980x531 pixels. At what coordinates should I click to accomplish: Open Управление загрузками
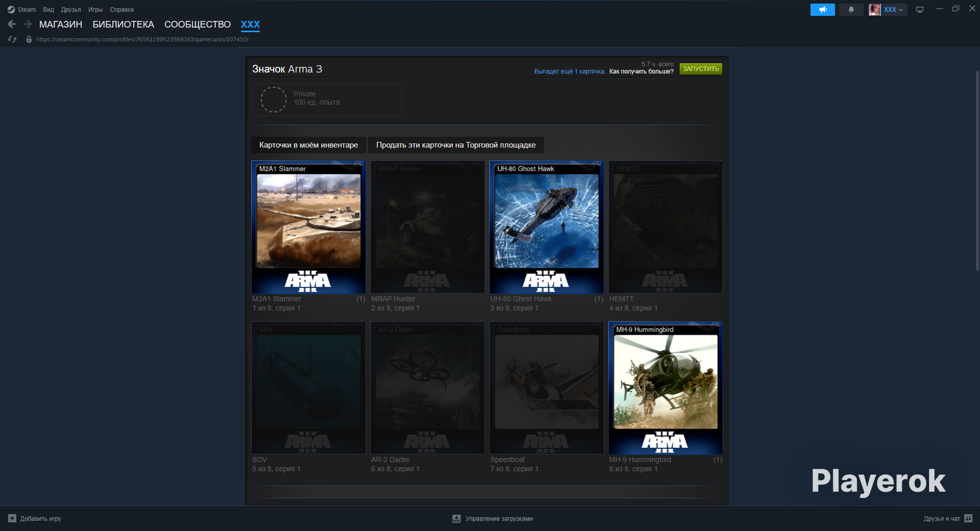499,519
